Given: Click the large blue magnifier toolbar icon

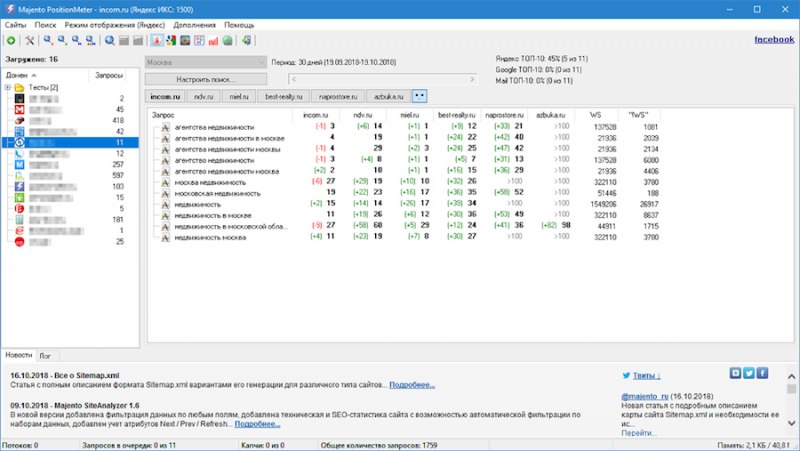Looking at the screenshot, I should point(109,40).
